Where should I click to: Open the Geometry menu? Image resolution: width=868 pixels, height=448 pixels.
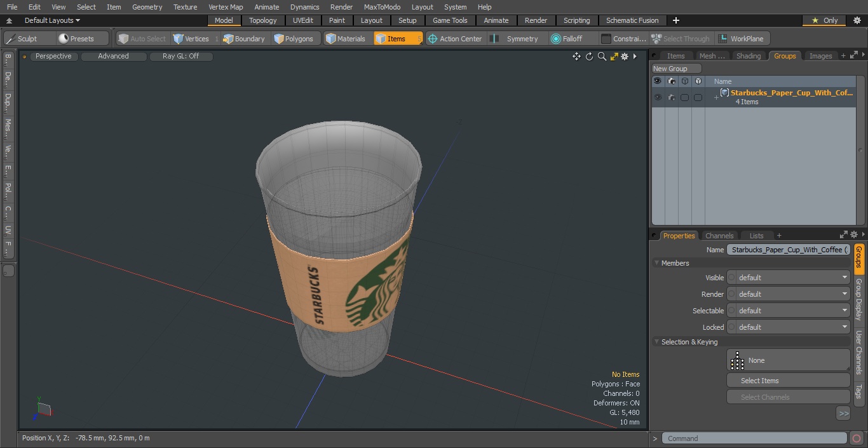147,7
